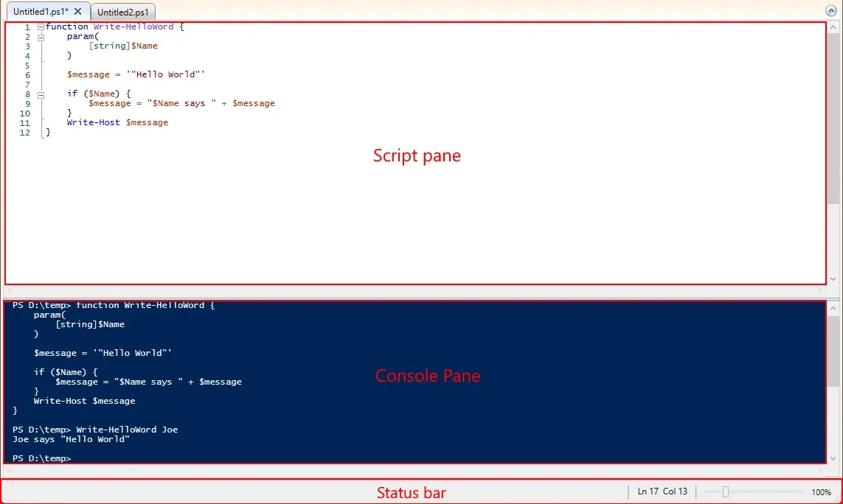The width and height of the screenshot is (843, 504).
Task: Click the param( keyword on script line 2
Action: tap(83, 37)
